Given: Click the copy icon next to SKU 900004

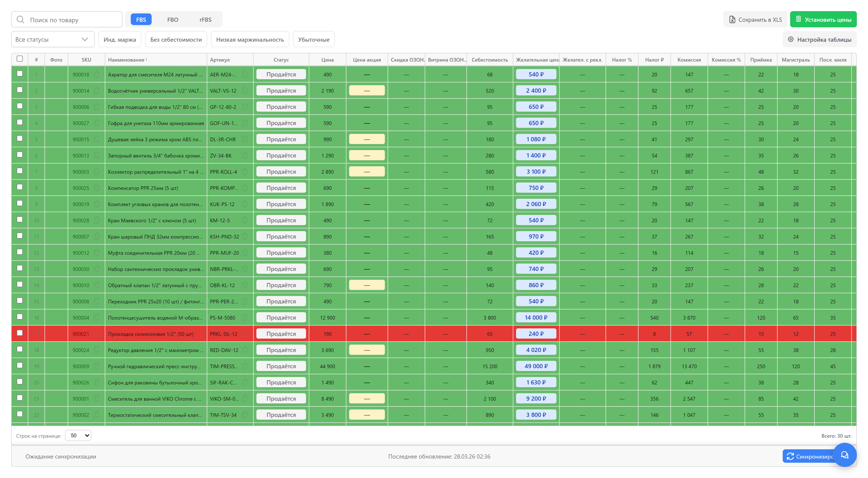Looking at the screenshot, I should (x=97, y=318).
